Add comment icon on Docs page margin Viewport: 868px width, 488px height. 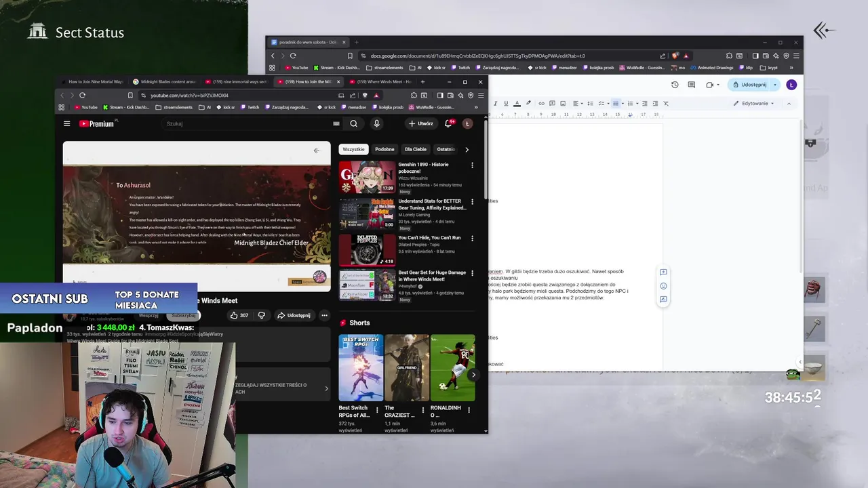(663, 272)
